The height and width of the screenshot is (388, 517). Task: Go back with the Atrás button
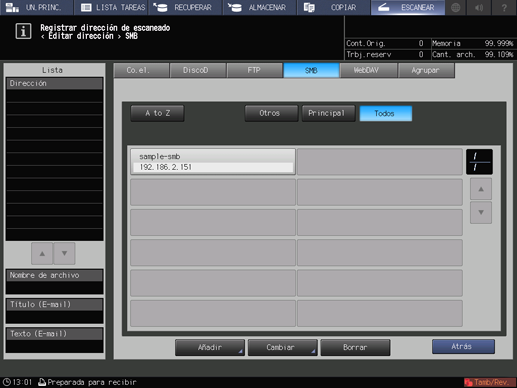pyautogui.click(x=463, y=347)
